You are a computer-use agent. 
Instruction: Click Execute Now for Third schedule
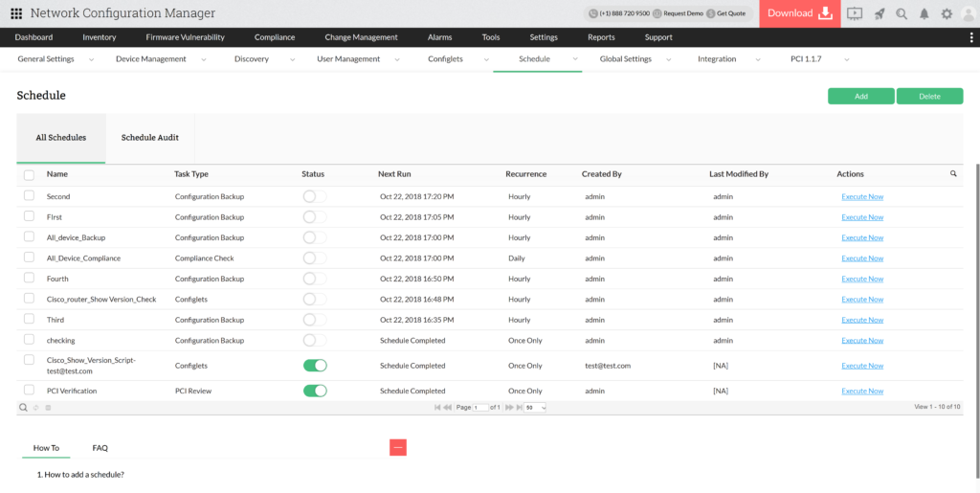[861, 320]
